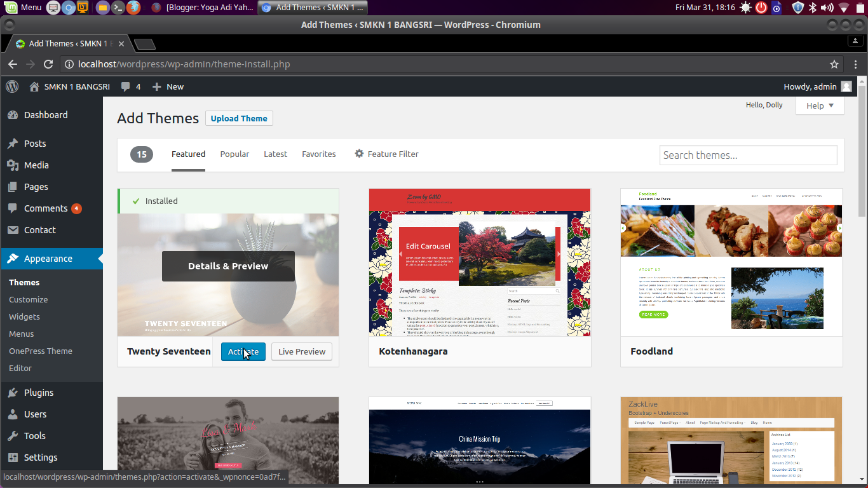The width and height of the screenshot is (868, 488).
Task: Click the SMKN 1 BANGSRI site name
Action: pos(77,86)
